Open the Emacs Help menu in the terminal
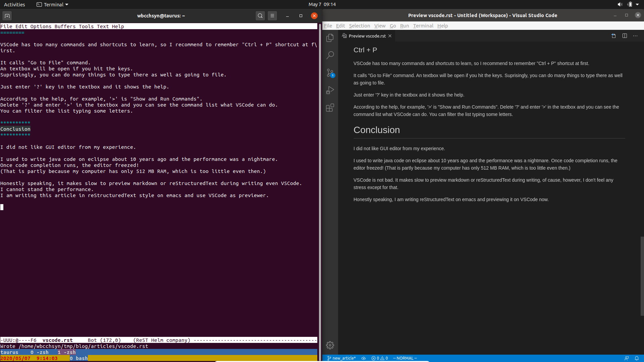This screenshot has height=362, width=644. (x=118, y=26)
